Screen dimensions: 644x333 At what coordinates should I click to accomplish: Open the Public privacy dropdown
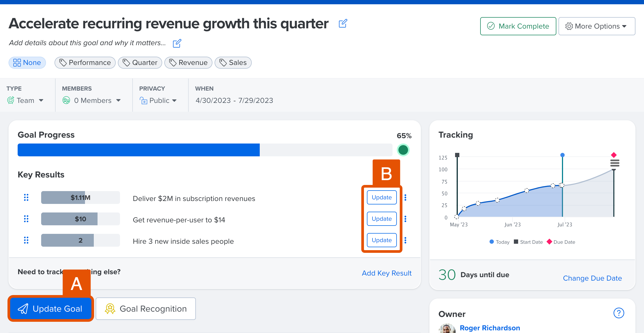pyautogui.click(x=158, y=100)
